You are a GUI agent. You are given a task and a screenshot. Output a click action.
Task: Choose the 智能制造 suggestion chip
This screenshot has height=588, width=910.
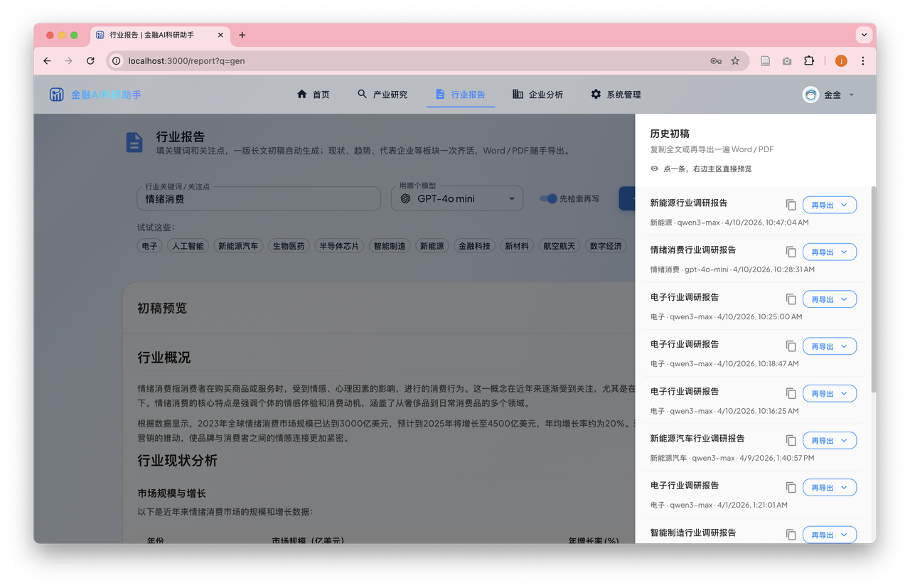[390, 246]
